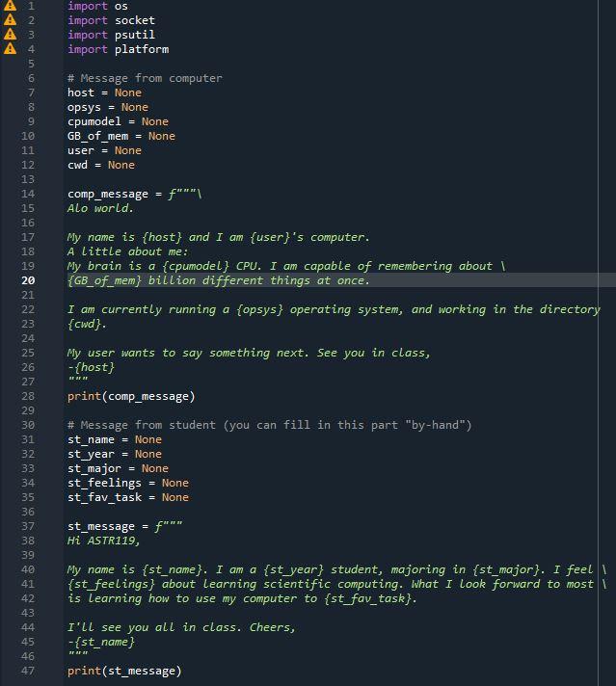Click the line 'st_name = None'
This screenshot has height=686, width=616.
(115, 439)
